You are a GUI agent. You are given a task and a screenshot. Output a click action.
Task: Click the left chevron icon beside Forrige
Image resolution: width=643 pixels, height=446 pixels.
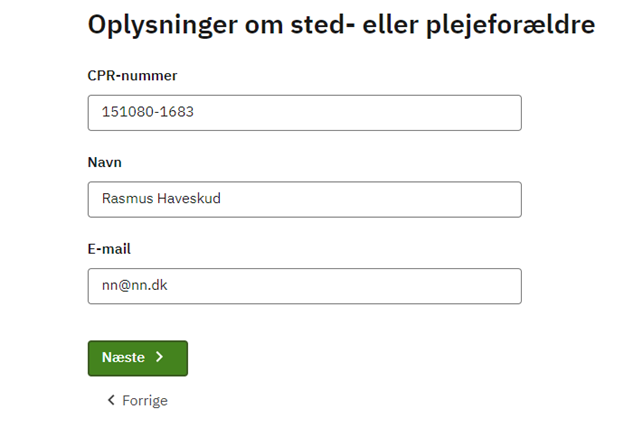(111, 400)
